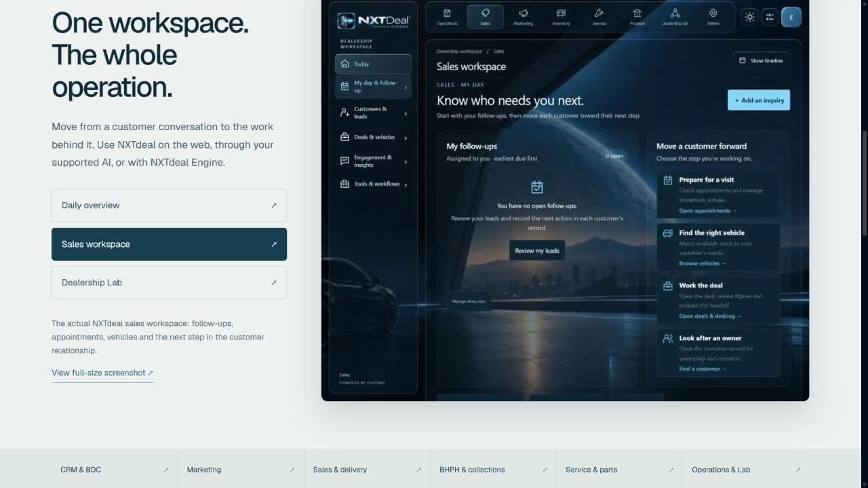Open View full-size screenshot link
Screen dimensions: 868x488
(102, 373)
